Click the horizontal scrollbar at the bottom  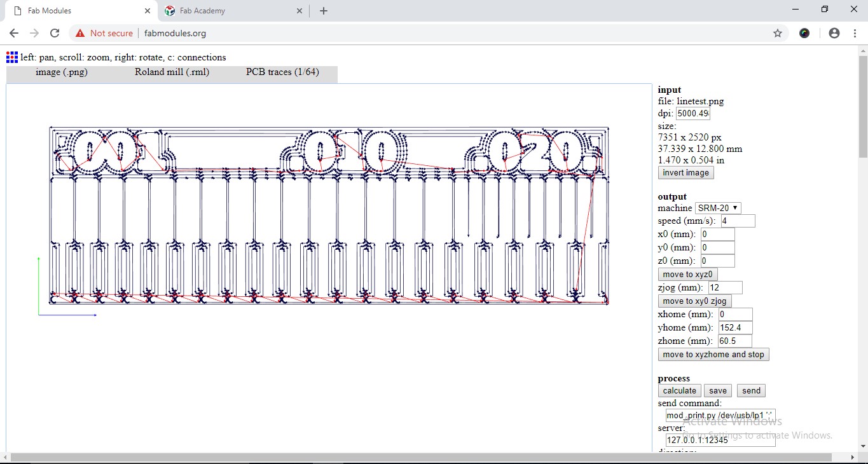(x=420, y=458)
